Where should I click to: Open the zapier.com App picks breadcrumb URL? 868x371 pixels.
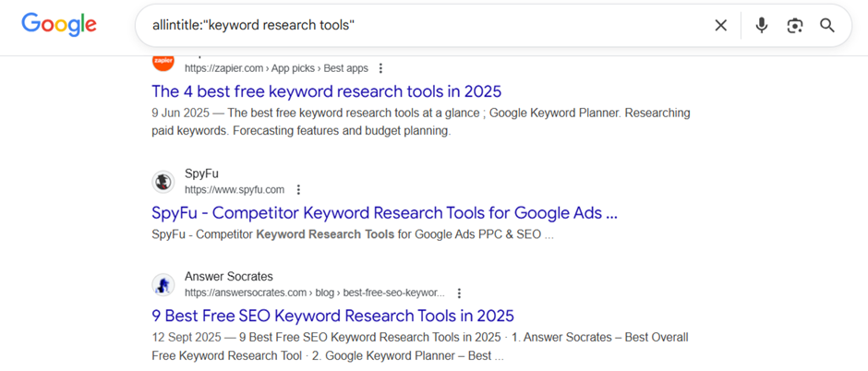(x=276, y=68)
